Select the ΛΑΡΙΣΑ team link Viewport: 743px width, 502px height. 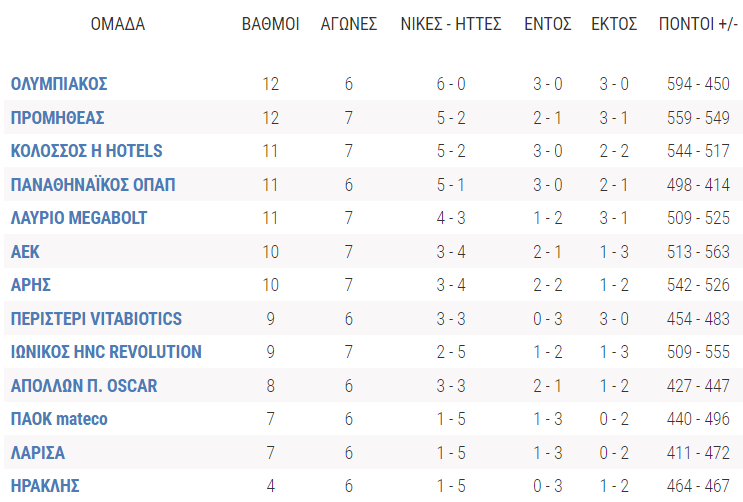coord(38,453)
